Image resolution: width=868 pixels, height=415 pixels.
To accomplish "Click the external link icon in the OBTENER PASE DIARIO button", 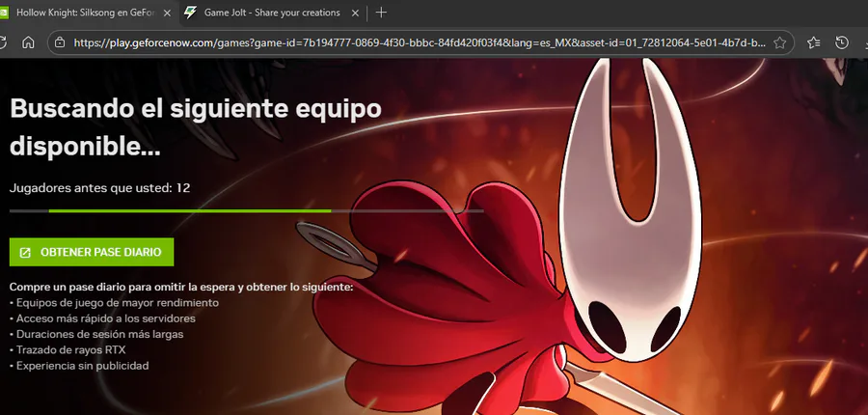I will 25,253.
